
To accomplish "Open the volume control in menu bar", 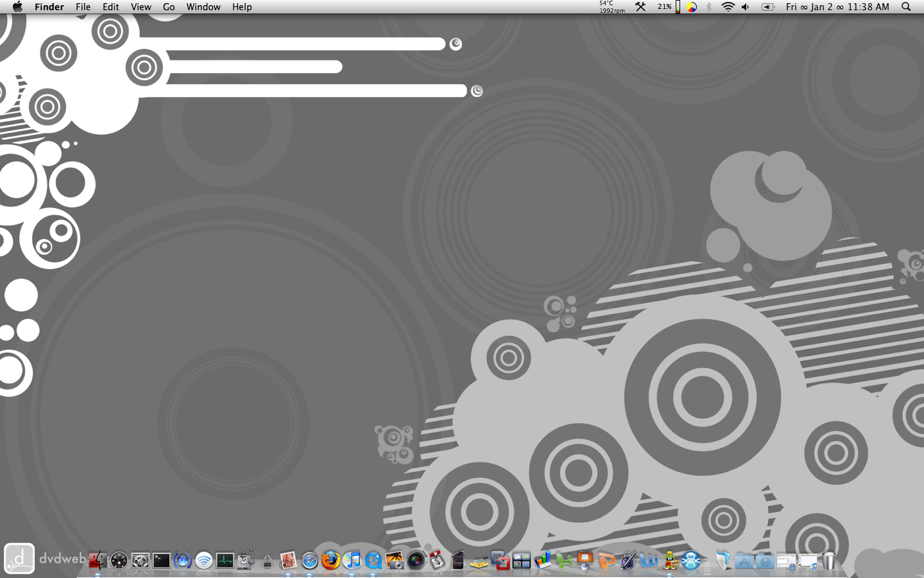I will pyautogui.click(x=746, y=6).
